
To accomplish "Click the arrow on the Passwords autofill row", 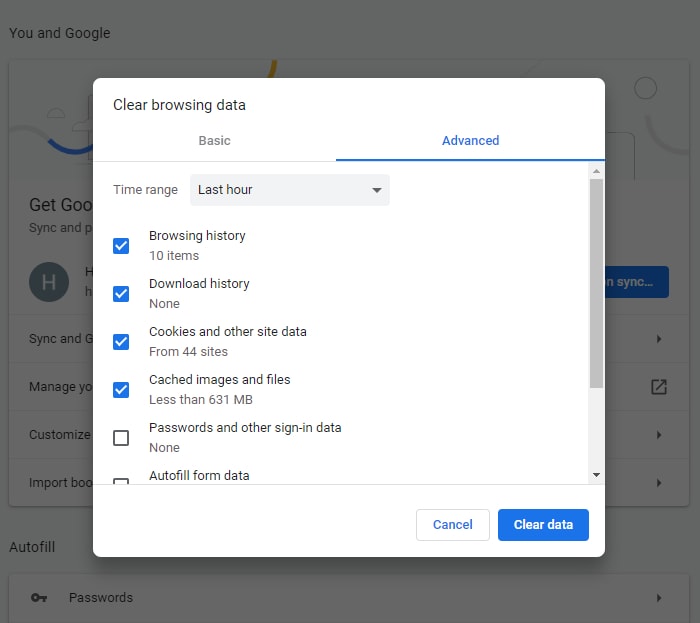I will tap(658, 598).
